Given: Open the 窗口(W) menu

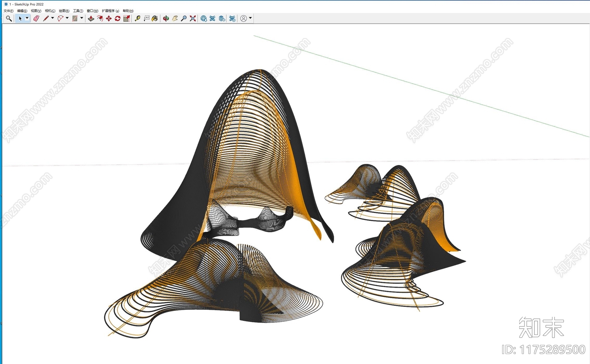Looking at the screenshot, I should (x=93, y=11).
